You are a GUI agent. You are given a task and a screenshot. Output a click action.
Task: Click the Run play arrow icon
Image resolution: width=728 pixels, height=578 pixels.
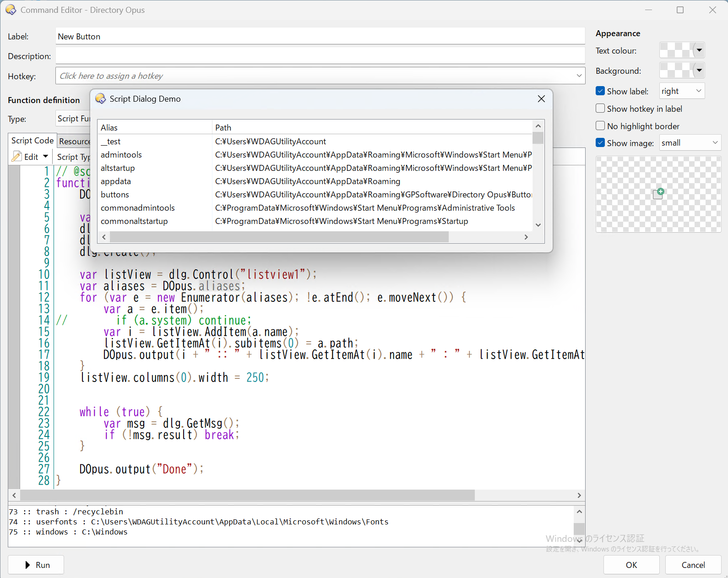pyautogui.click(x=27, y=565)
